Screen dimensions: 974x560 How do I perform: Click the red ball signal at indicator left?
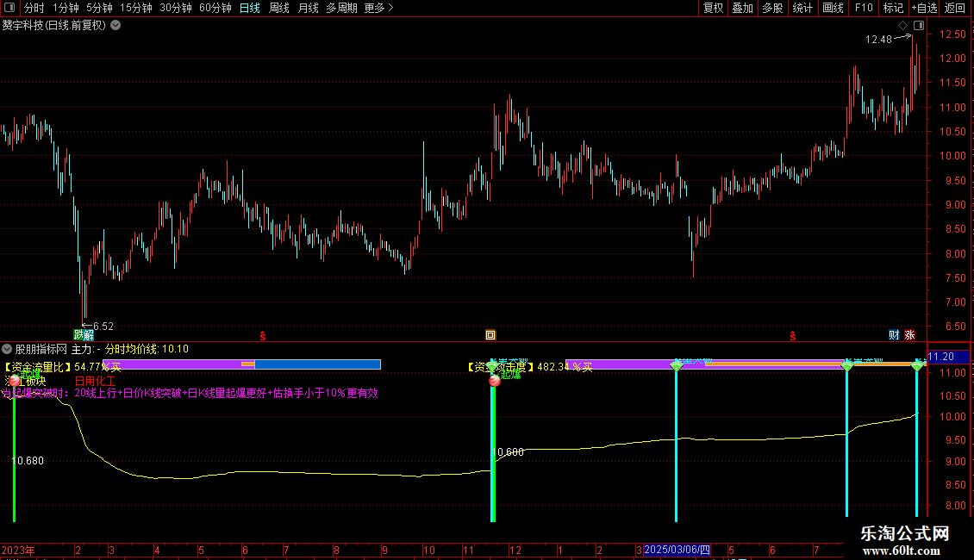(x=15, y=381)
